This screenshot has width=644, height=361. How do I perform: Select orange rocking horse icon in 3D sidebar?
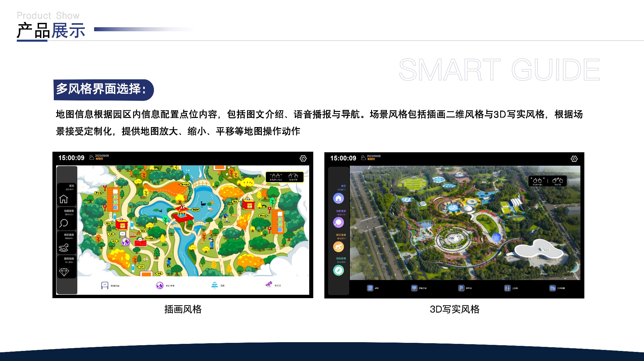[x=338, y=247]
